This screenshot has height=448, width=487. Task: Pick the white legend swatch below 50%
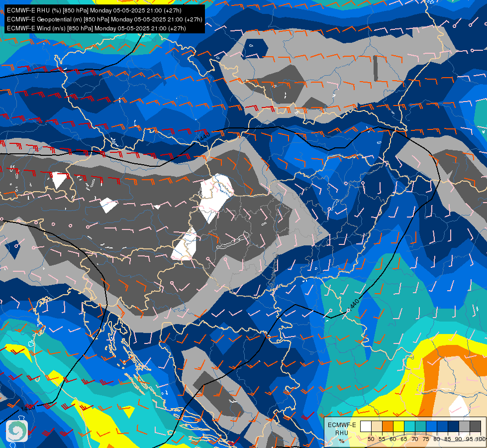(x=366, y=426)
